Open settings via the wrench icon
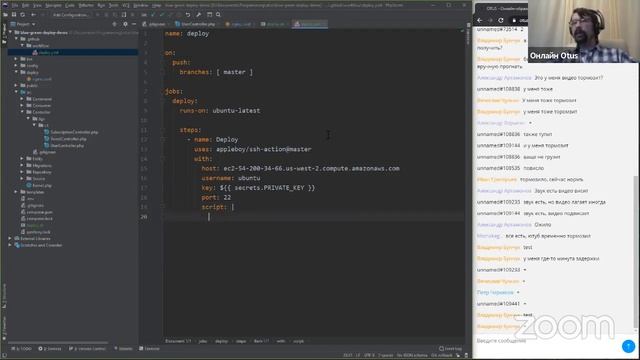Screen dimensions: 640x360 198,15
